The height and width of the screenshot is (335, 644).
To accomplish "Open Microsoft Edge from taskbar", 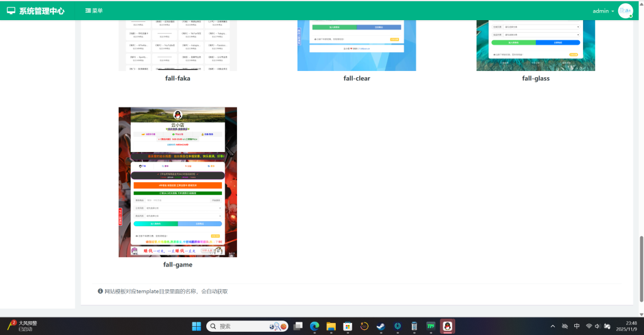I will click(314, 326).
